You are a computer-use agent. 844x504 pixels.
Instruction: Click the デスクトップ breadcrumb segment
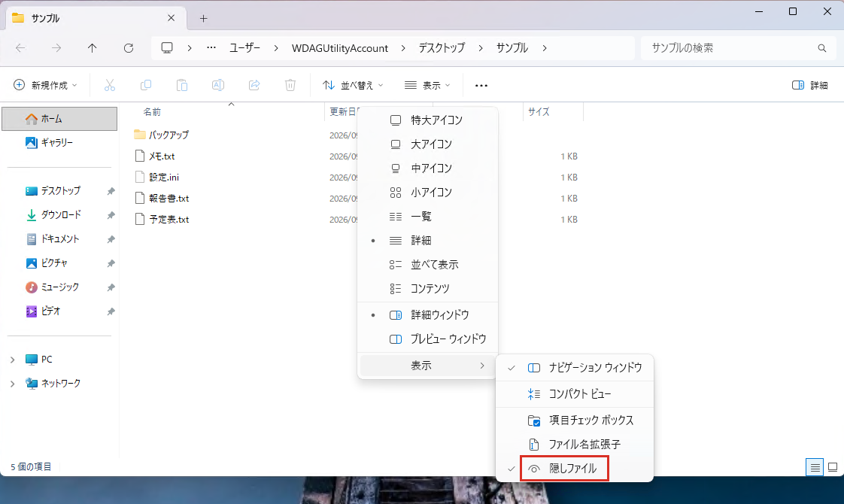pos(442,48)
